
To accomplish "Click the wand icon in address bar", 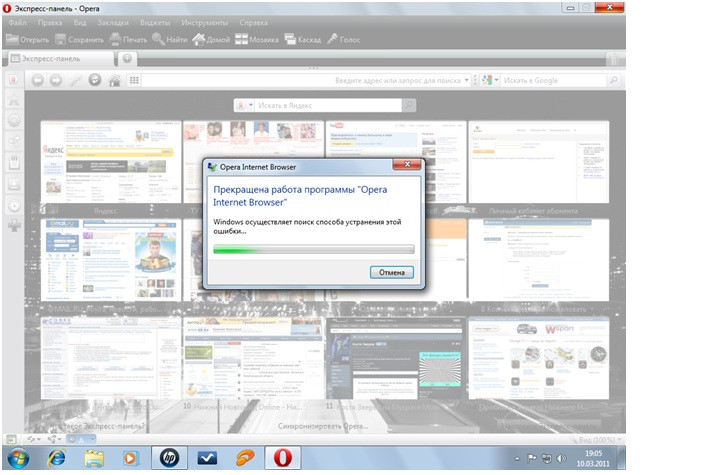I will click(x=75, y=80).
